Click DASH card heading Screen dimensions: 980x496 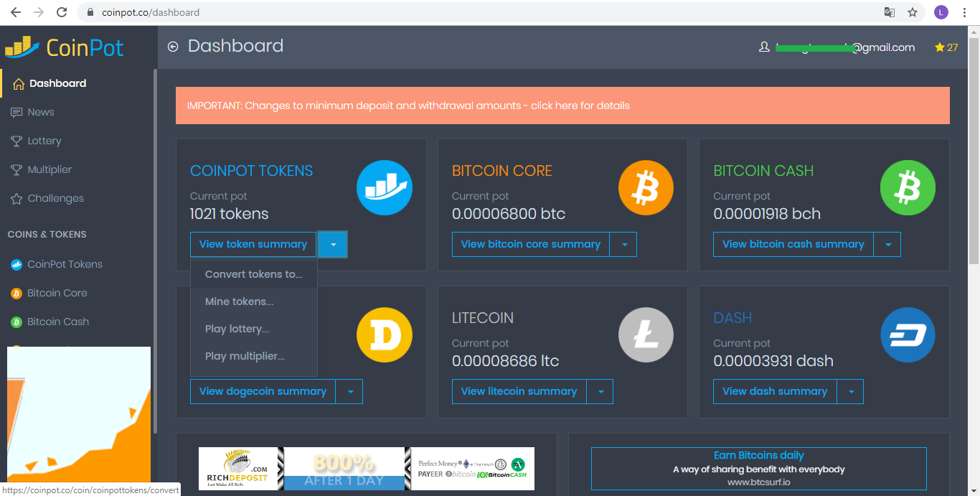tap(732, 318)
